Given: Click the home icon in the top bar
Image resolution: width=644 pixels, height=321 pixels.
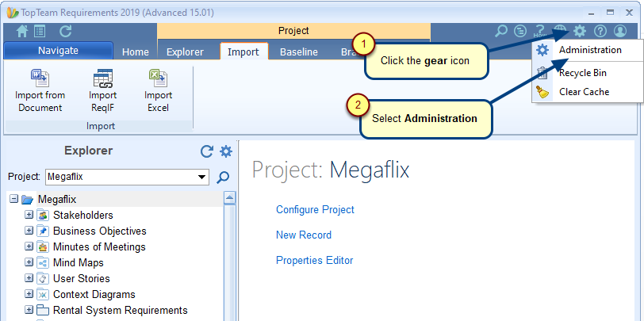Looking at the screenshot, I should (22, 31).
